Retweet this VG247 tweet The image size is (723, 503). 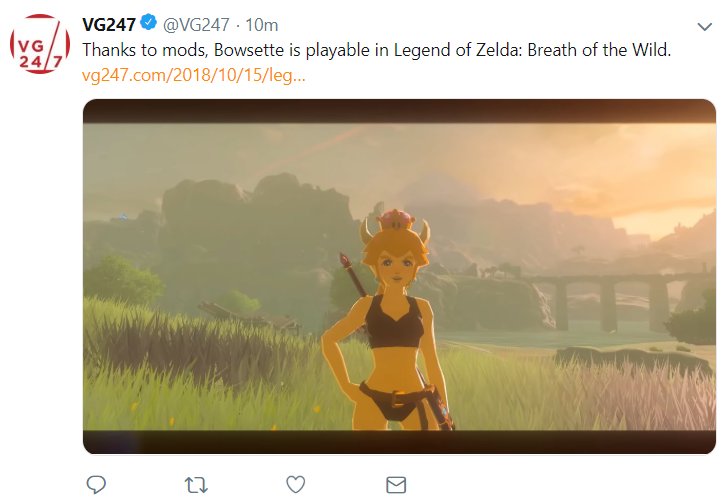[196, 485]
